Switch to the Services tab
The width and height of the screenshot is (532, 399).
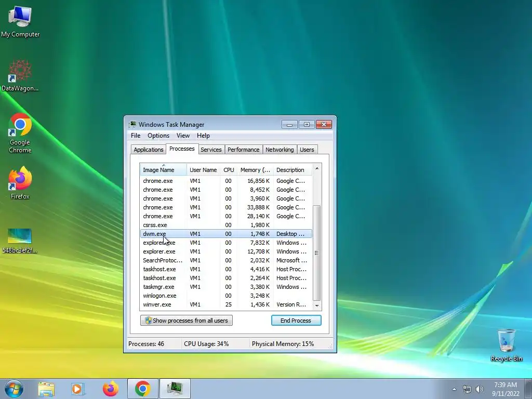tap(211, 150)
